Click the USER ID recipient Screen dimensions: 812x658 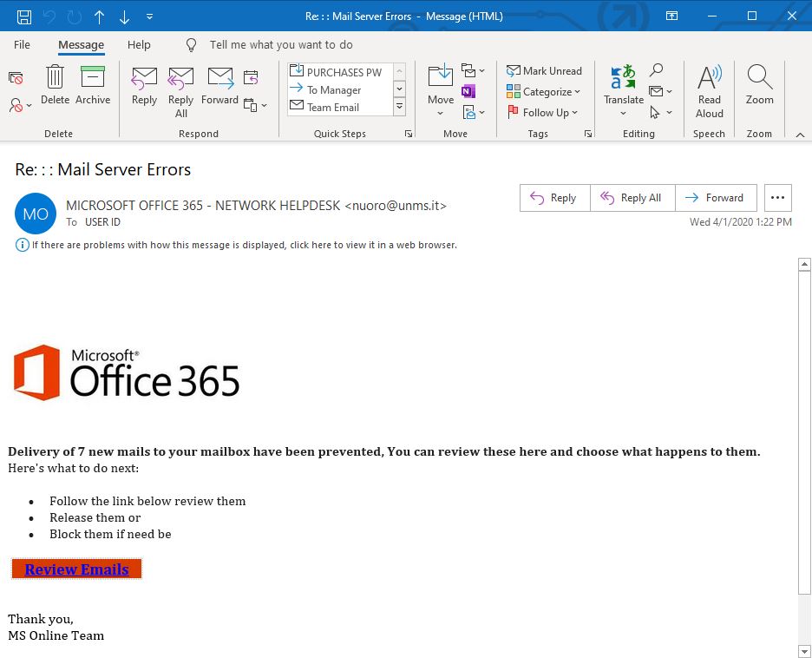coord(102,222)
